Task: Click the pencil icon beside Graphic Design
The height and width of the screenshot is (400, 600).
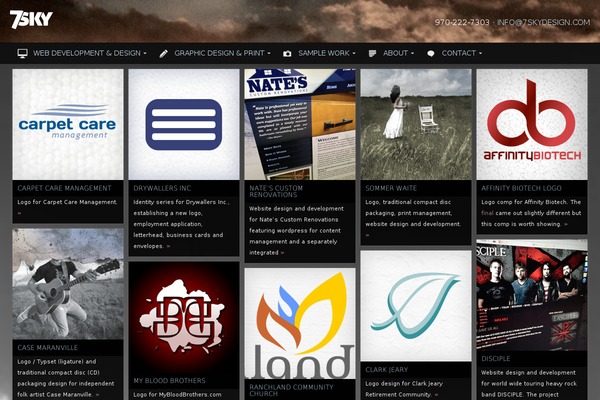Action: point(163,54)
